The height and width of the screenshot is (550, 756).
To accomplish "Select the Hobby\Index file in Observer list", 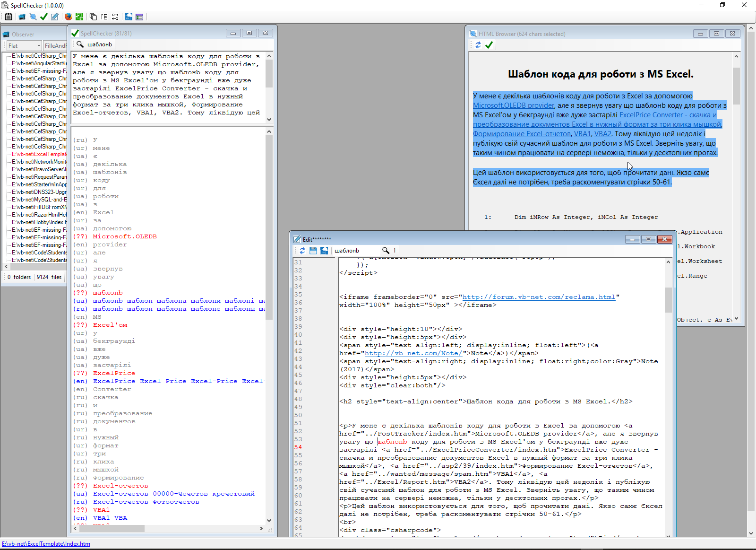I will [x=39, y=222].
